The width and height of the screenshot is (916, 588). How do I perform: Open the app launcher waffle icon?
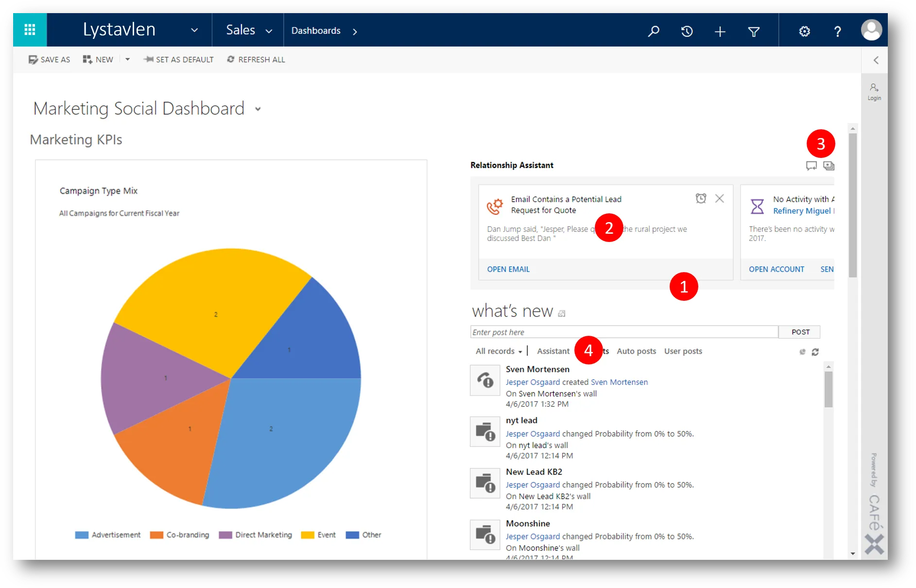coord(30,30)
